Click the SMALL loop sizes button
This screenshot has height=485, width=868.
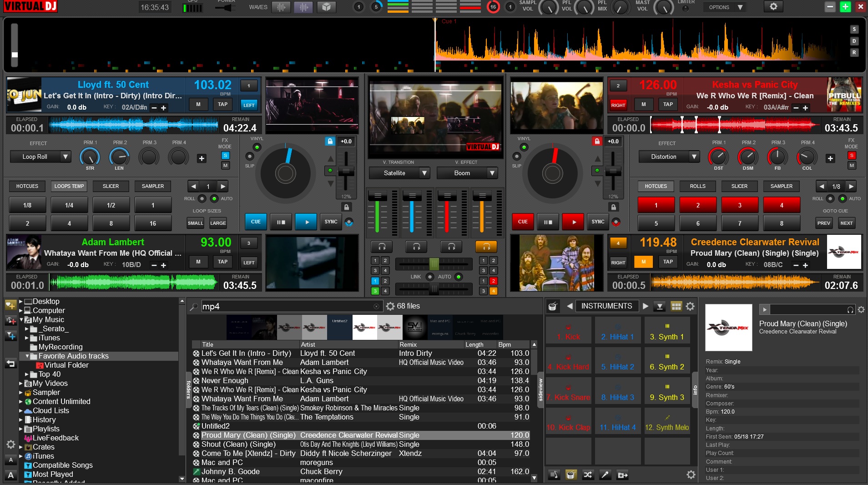point(195,223)
